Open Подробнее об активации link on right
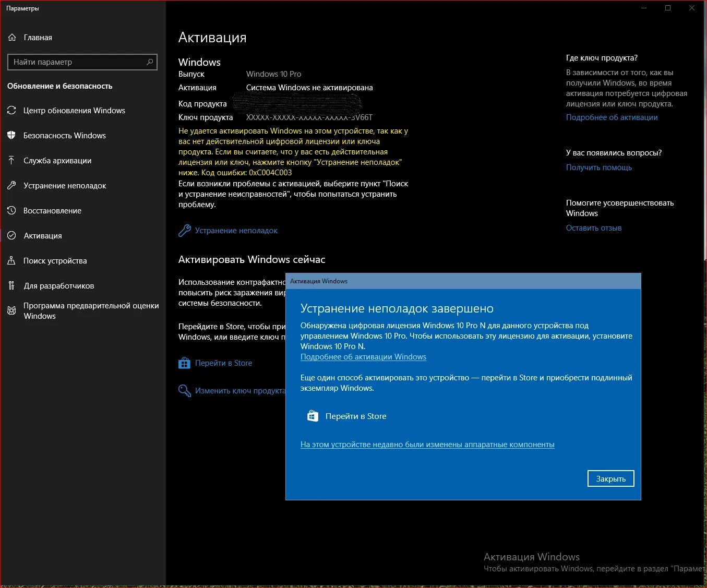 click(x=612, y=117)
